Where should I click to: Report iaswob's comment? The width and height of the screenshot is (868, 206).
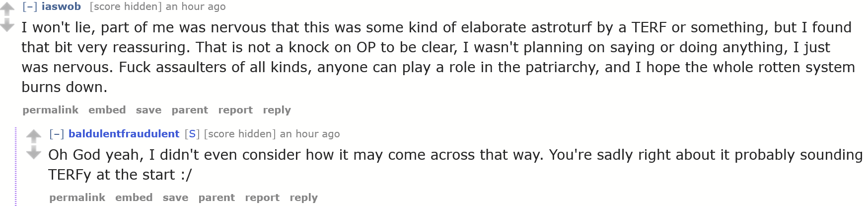coord(235,110)
